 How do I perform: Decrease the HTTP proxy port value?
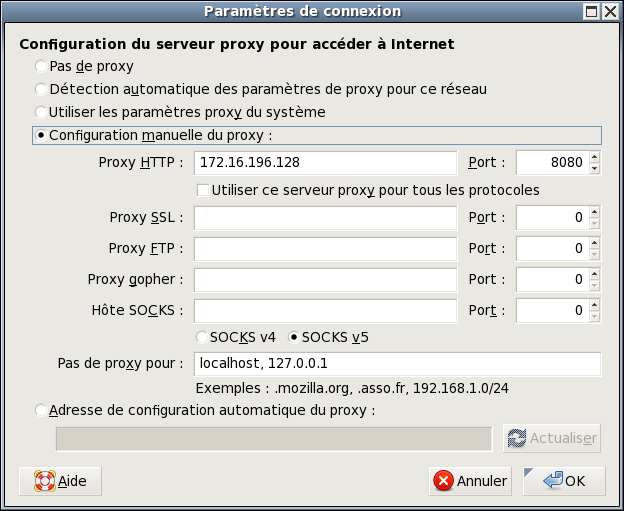coord(594,167)
